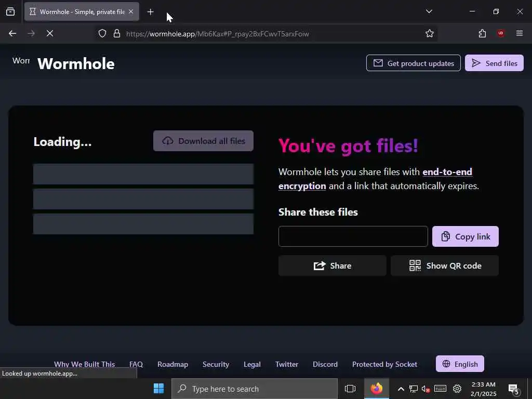Click the wormhole.app address bar URL
Image resolution: width=532 pixels, height=399 pixels.
pyautogui.click(x=217, y=34)
